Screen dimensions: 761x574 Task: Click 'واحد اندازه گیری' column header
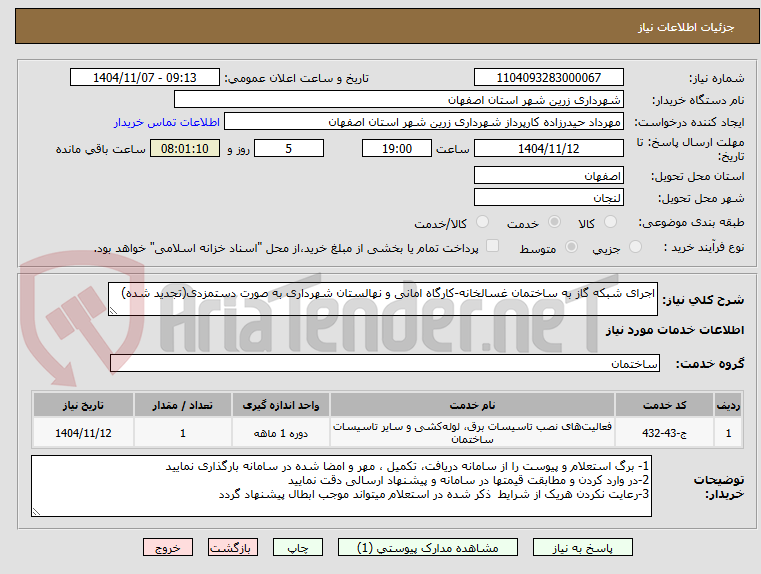pyautogui.click(x=281, y=405)
